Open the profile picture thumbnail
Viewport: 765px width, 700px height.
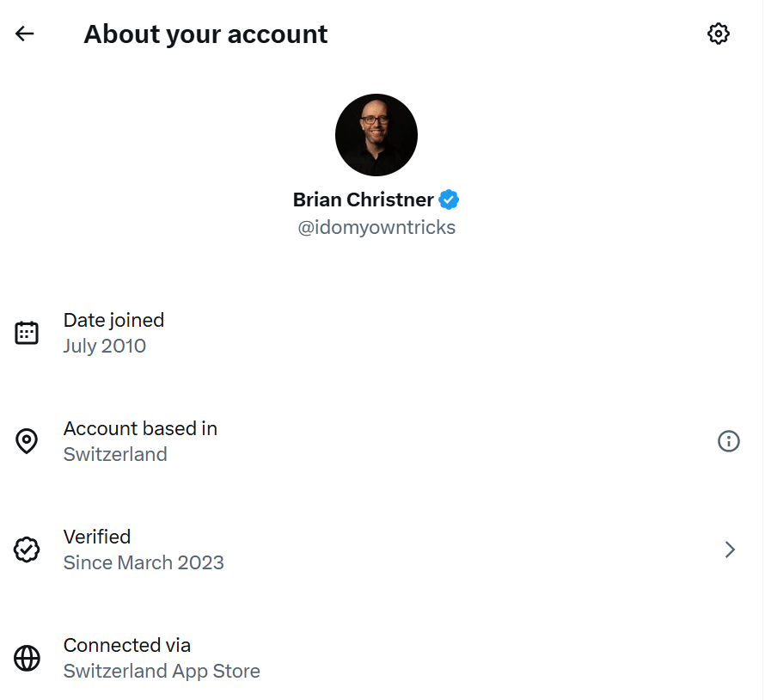pos(376,135)
